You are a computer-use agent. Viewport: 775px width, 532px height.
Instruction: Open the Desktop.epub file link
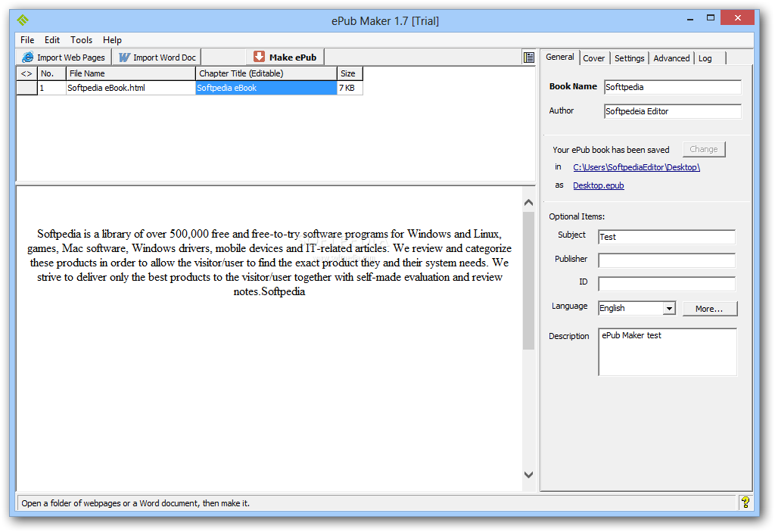(x=599, y=185)
